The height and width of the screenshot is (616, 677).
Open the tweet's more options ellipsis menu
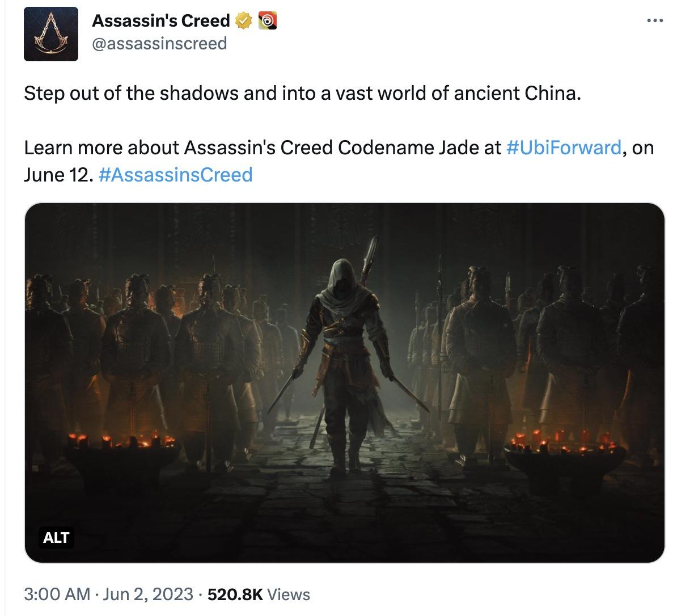[x=654, y=21]
